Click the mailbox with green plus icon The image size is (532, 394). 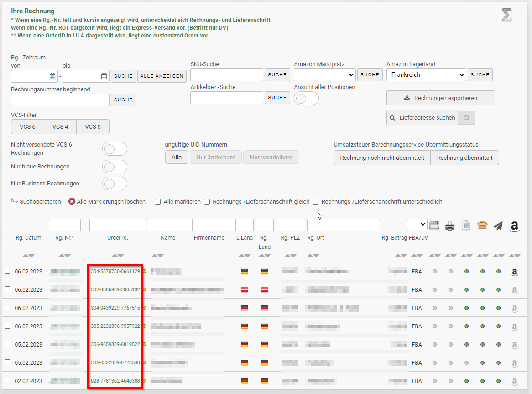(434, 225)
